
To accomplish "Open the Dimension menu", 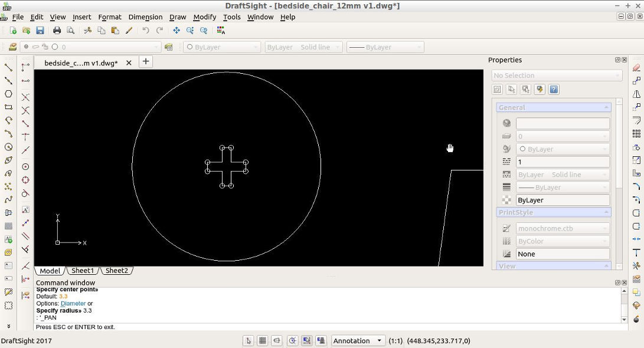I will tap(145, 17).
